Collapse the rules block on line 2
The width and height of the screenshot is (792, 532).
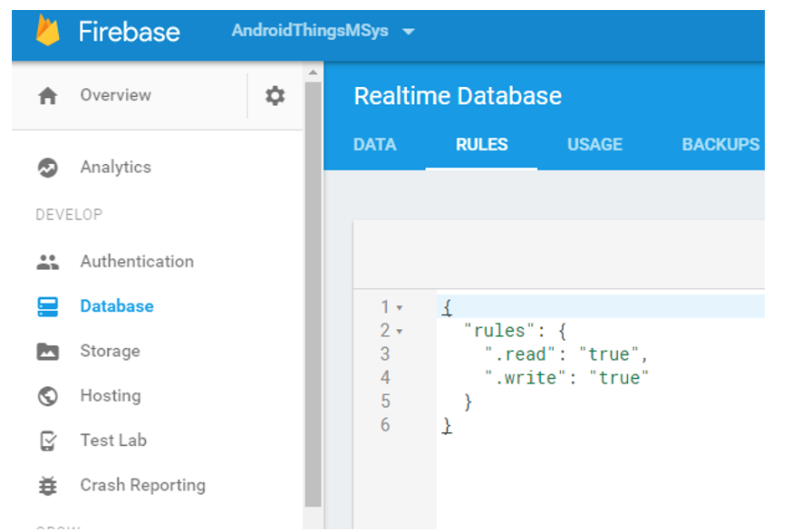[x=399, y=332]
